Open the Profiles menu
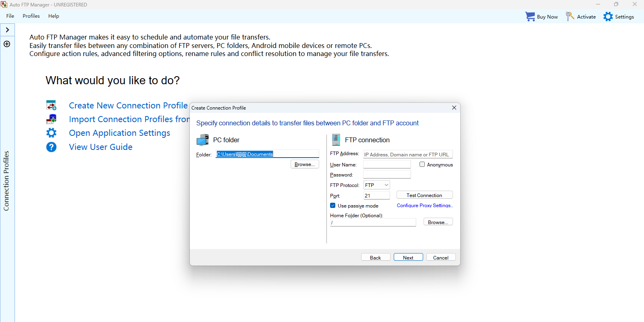The width and height of the screenshot is (644, 322). tap(31, 16)
